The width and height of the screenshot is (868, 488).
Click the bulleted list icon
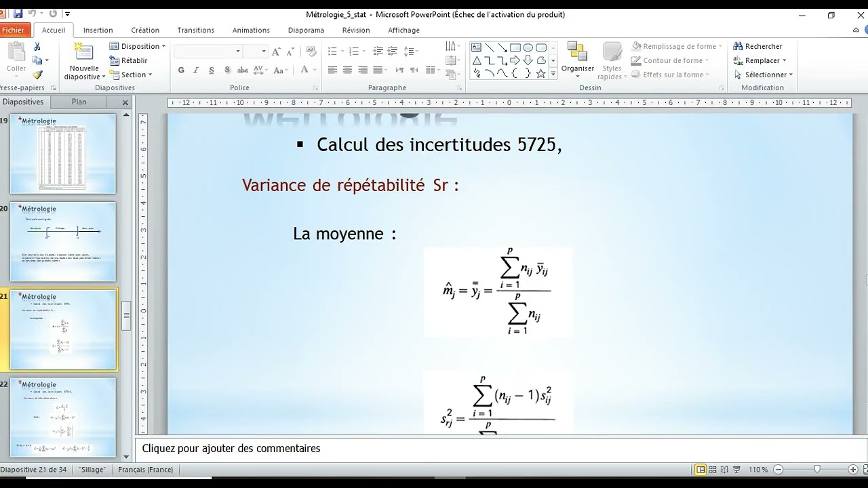pyautogui.click(x=332, y=52)
